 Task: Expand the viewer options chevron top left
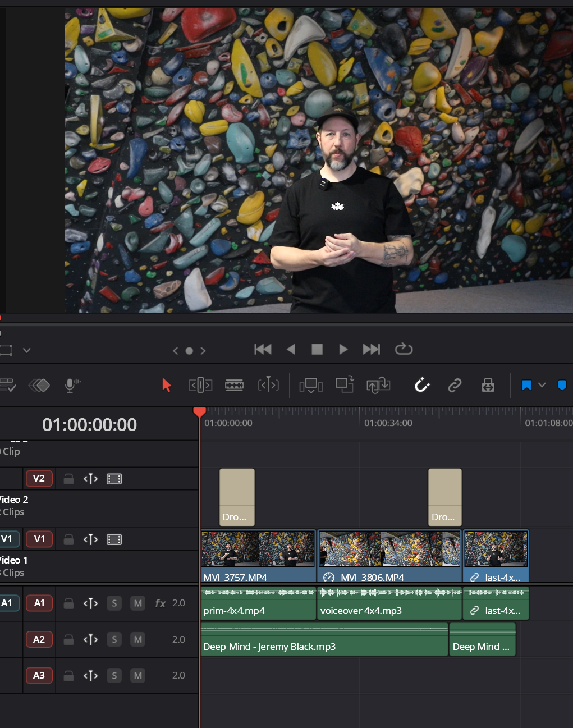(26, 350)
